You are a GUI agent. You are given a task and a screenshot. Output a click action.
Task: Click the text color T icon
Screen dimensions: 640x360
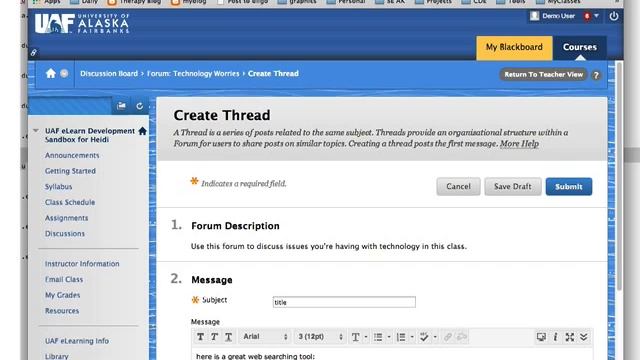(356, 337)
